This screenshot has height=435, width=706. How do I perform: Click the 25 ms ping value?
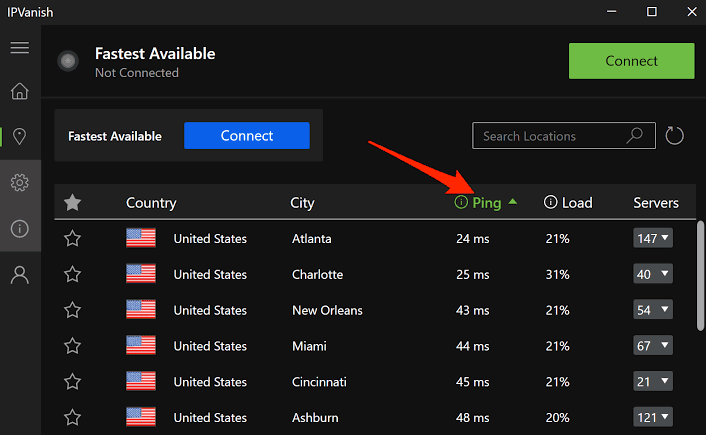coord(472,274)
